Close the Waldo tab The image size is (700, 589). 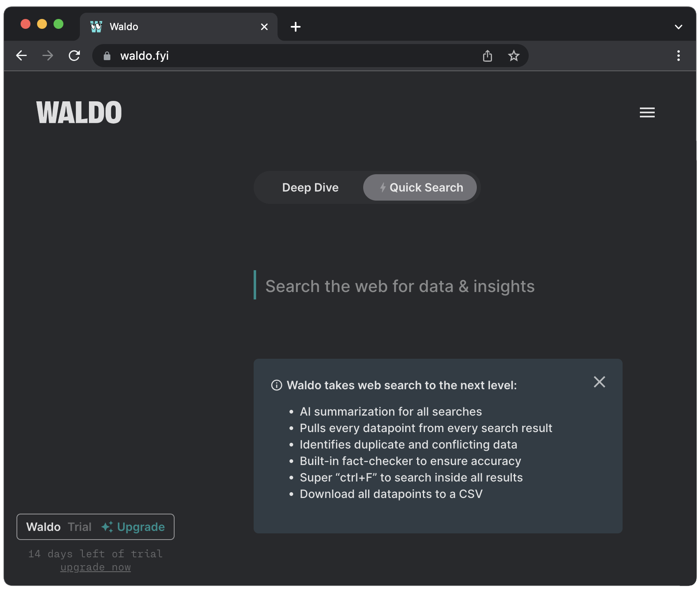click(264, 27)
